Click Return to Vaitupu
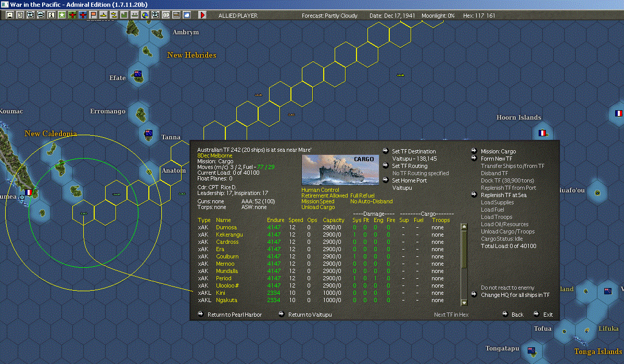 coord(310,315)
